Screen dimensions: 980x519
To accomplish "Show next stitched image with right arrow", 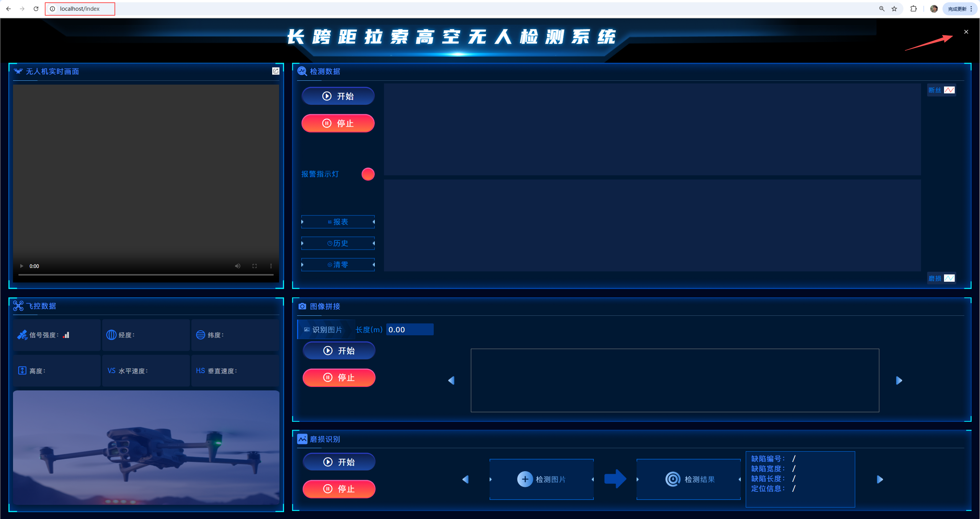I will 899,380.
